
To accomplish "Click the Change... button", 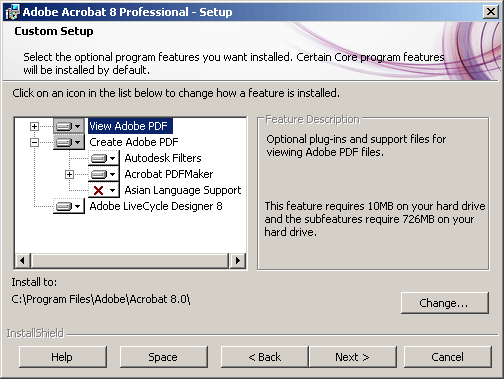I will coord(444,303).
